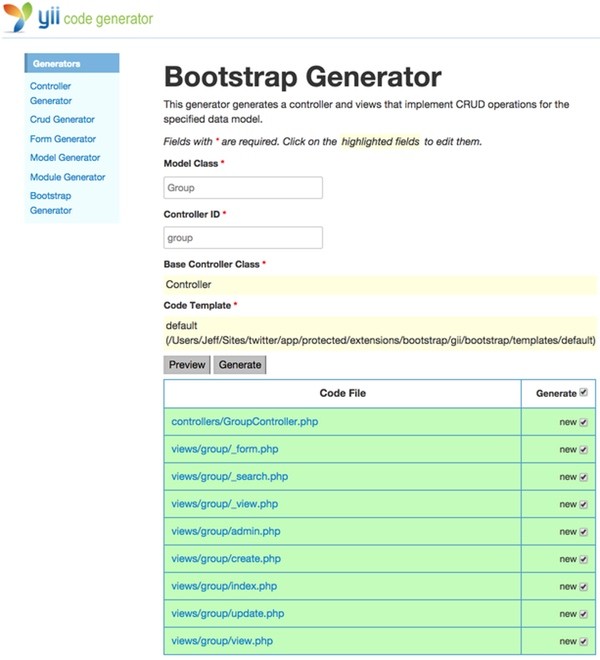The image size is (600, 660).
Task: Preview views/group/_view.php code file
Action: [x=224, y=504]
